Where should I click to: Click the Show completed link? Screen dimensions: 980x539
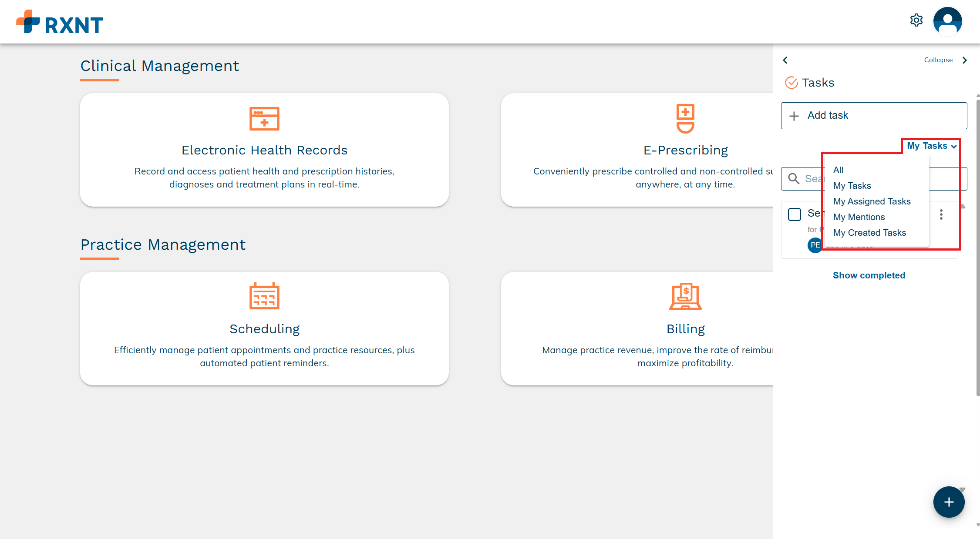pyautogui.click(x=869, y=275)
